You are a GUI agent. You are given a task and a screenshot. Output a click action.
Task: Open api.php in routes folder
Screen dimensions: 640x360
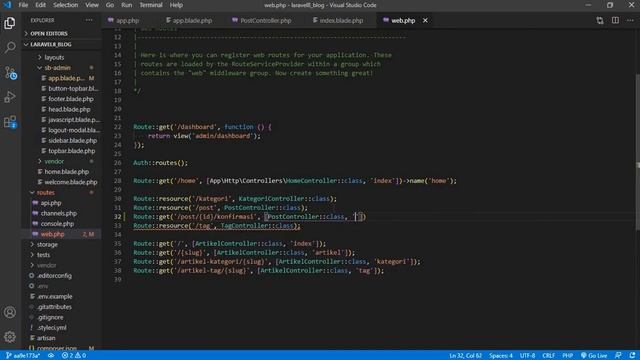point(51,203)
